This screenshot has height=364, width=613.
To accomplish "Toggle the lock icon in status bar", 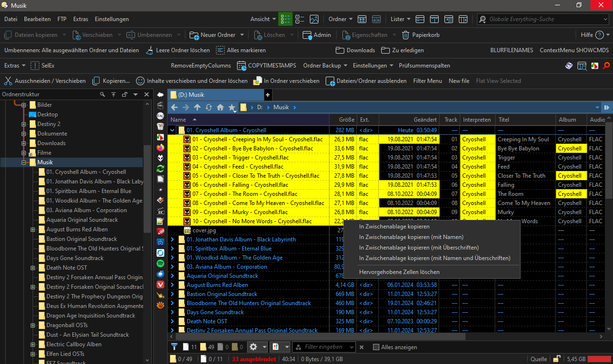I will pos(557,359).
